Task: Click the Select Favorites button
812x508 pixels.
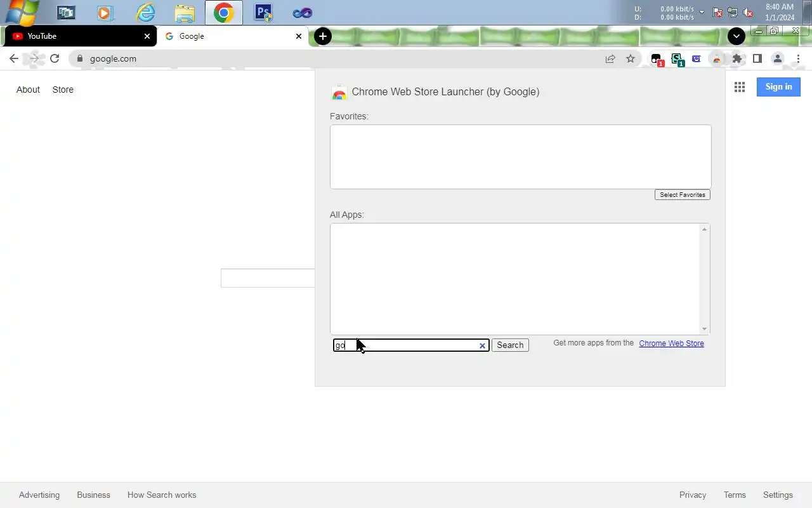Action: [x=683, y=195]
